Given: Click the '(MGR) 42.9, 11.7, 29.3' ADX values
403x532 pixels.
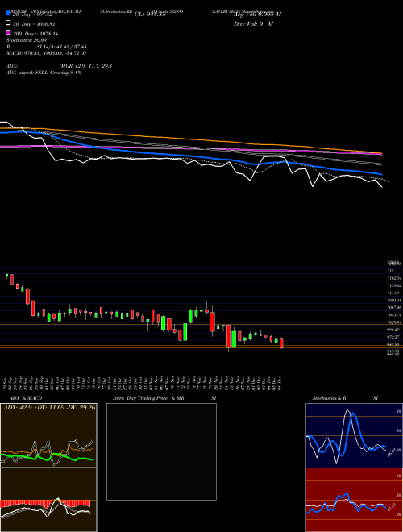Looking at the screenshot, I should [x=85, y=66].
